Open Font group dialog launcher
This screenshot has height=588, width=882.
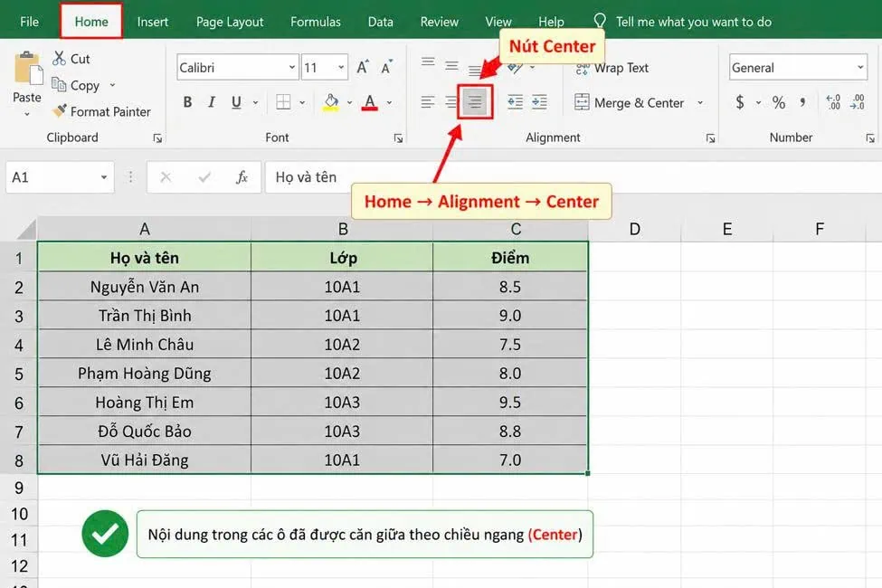coord(398,138)
